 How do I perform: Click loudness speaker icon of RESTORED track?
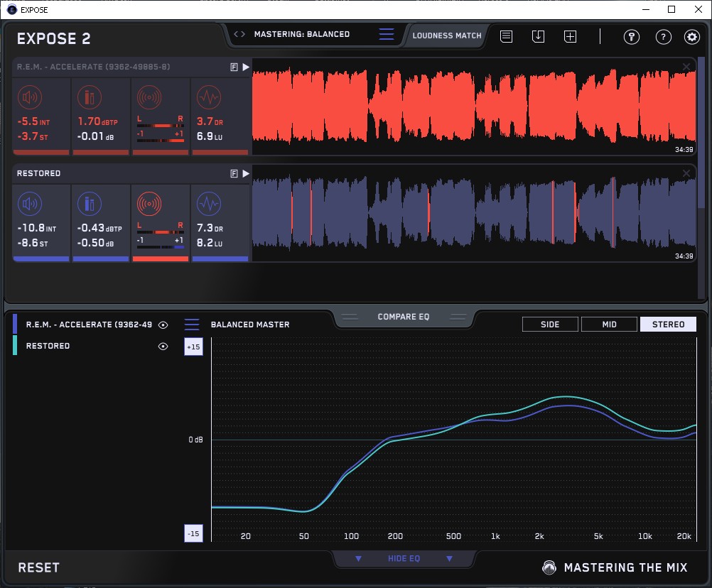[x=29, y=205]
